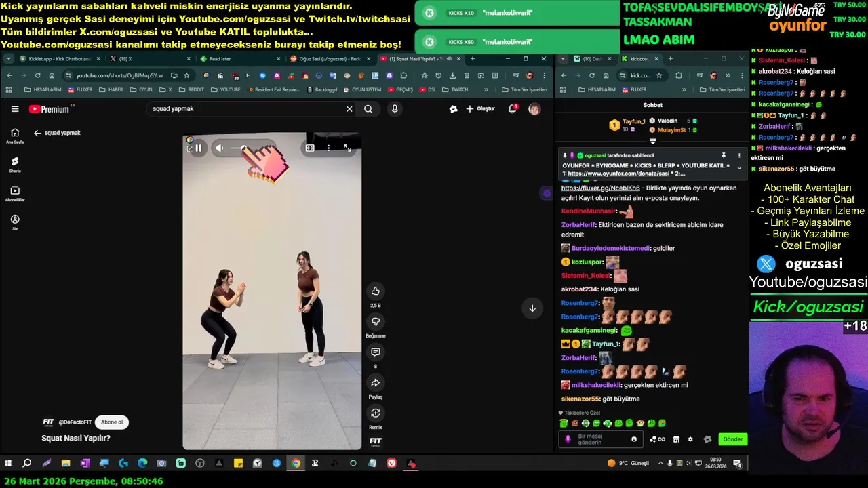868x488 pixels.
Task: Open the oyunfor.com/donate/sasi link
Action: (618, 174)
